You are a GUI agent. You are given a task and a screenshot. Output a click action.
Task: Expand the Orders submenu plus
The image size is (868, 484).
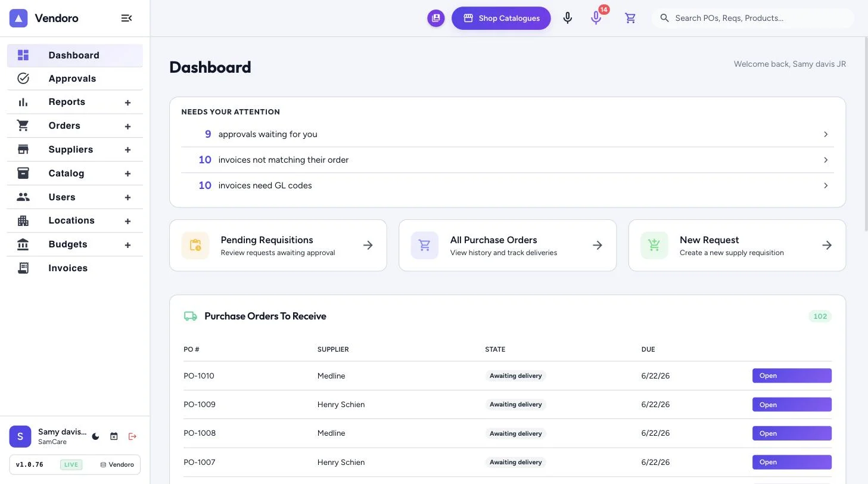127,126
